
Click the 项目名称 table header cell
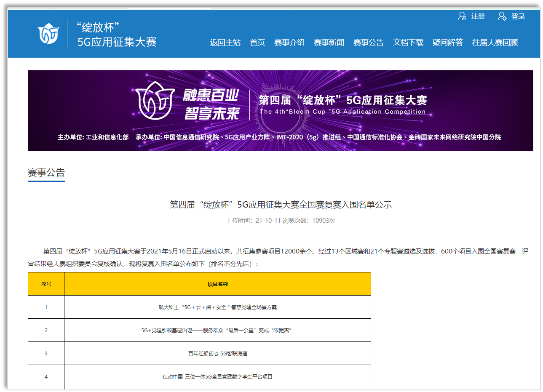pyautogui.click(x=218, y=284)
